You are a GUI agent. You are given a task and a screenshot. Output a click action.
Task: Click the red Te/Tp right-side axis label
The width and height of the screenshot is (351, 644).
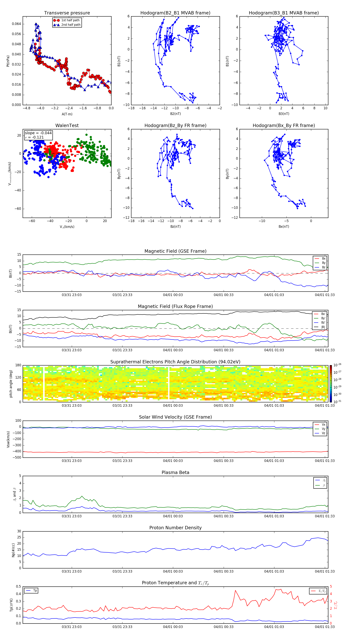pos(336,605)
